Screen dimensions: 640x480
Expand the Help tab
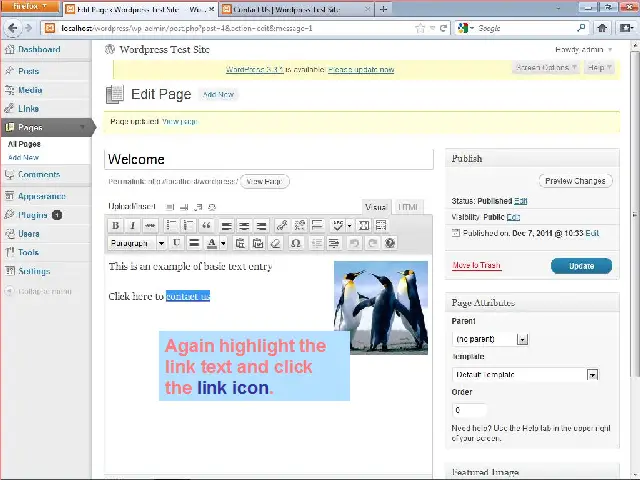coord(599,67)
